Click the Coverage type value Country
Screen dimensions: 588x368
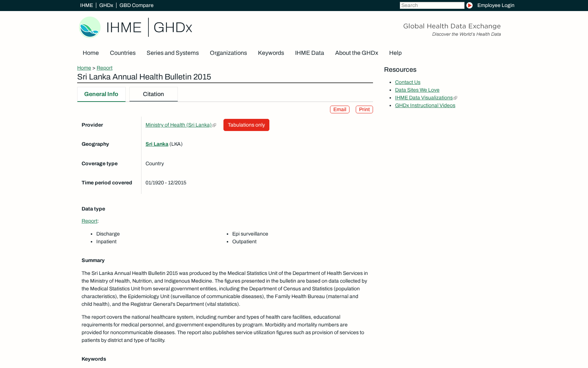pyautogui.click(x=155, y=164)
